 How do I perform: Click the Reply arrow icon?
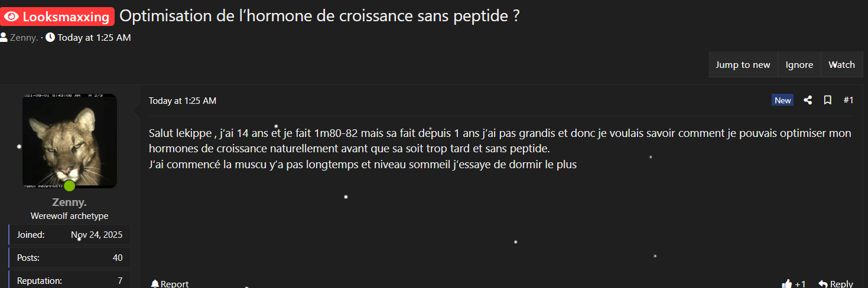click(x=823, y=284)
